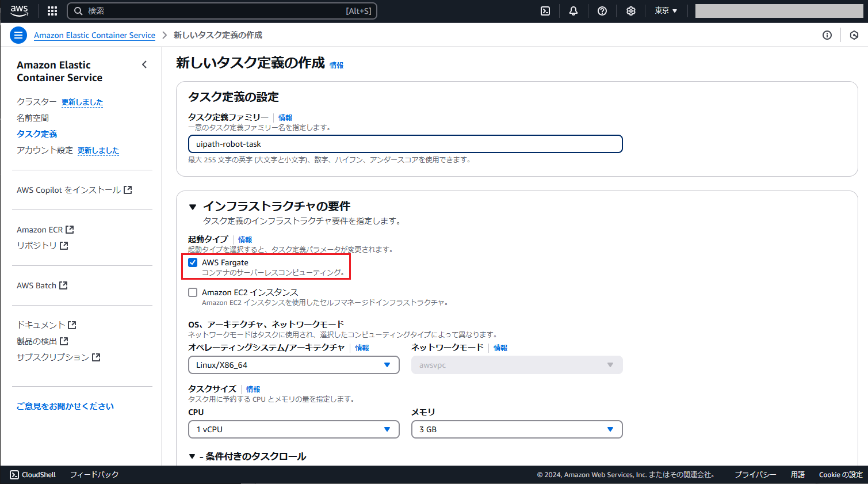Uncheck the AWS Fargate checkbox
Image resolution: width=868 pixels, height=484 pixels.
click(x=193, y=262)
